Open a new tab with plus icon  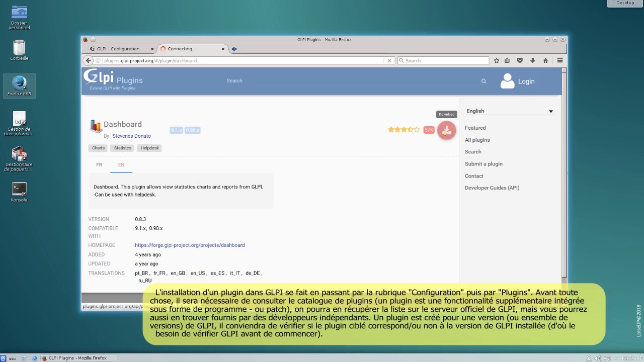pyautogui.click(x=234, y=49)
